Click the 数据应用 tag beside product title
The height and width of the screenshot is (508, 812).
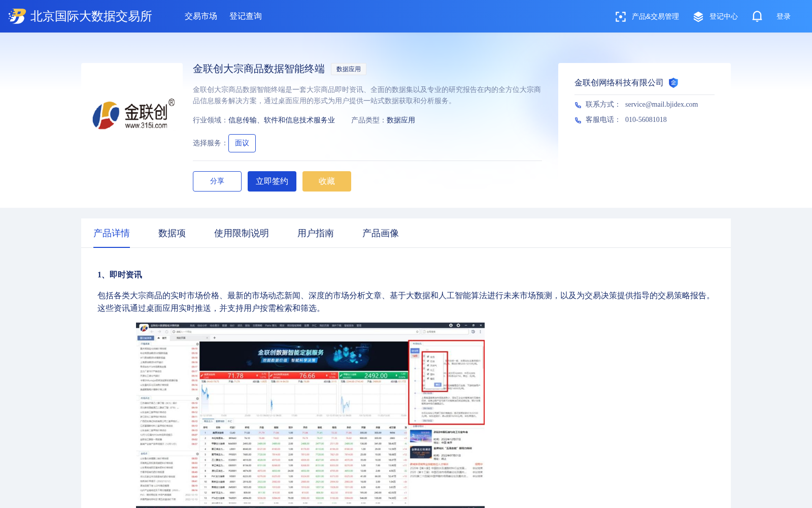tap(349, 69)
